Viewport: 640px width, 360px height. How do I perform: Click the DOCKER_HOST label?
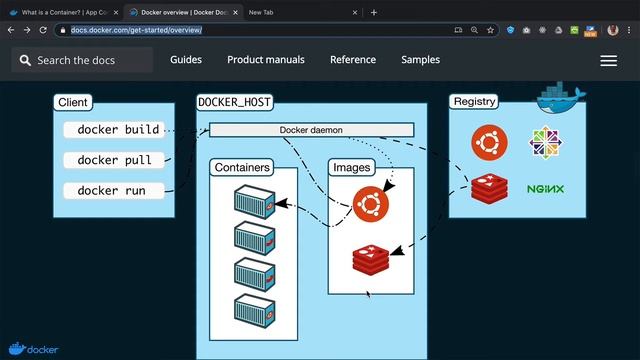coord(234,102)
